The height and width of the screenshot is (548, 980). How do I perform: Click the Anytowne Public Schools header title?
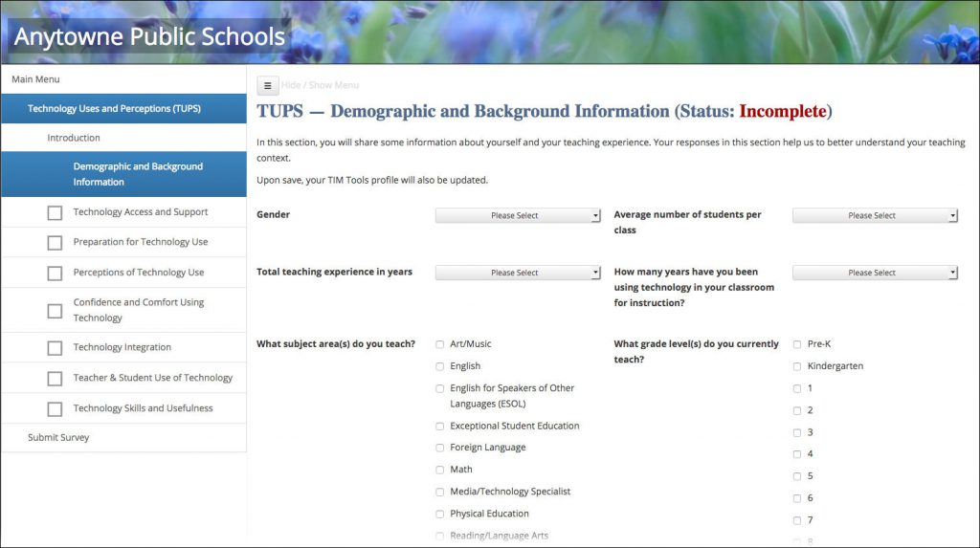pos(149,37)
